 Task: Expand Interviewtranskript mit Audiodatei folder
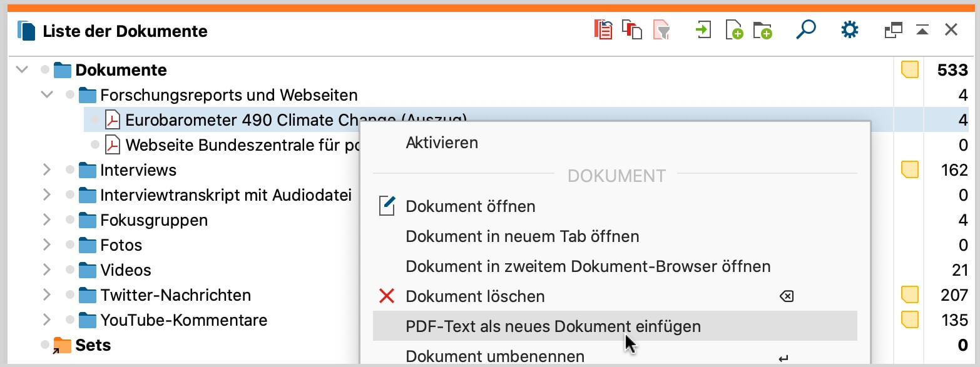pos(47,194)
